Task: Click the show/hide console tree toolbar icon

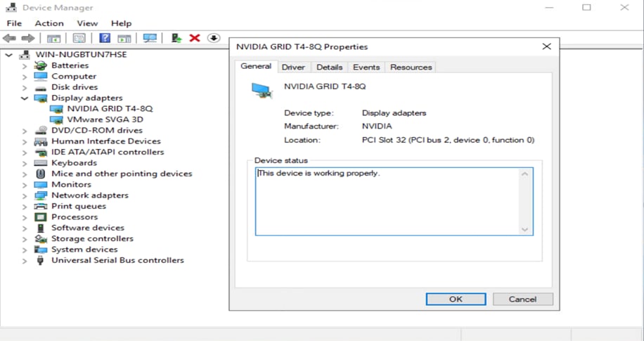Action: 54,39
